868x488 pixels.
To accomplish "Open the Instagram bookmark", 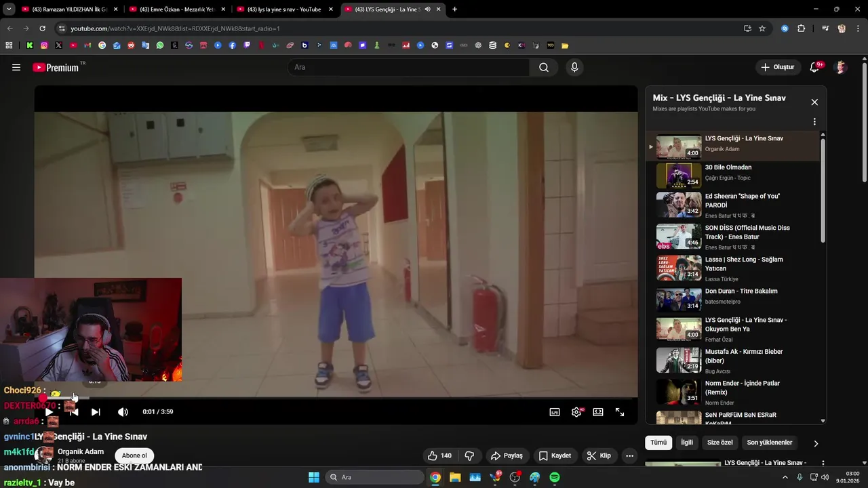I will pos(44,45).
